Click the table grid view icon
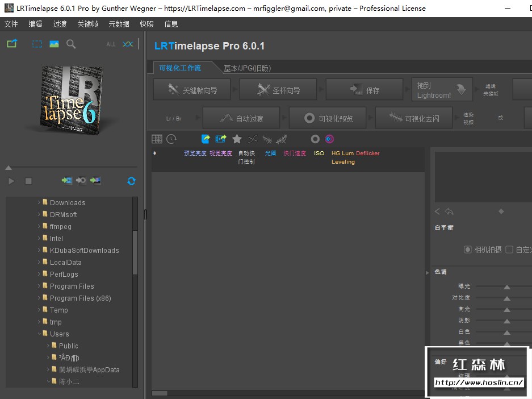The image size is (532, 399). click(157, 139)
